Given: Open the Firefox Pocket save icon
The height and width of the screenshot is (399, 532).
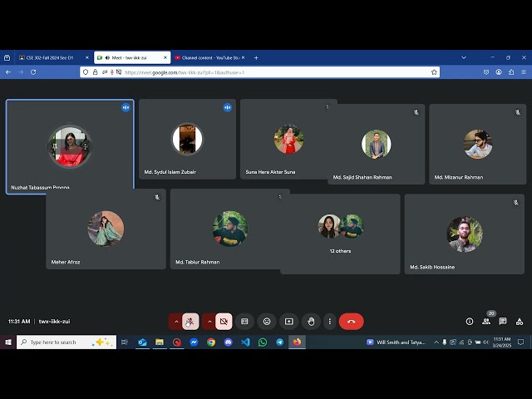Looking at the screenshot, I should tap(486, 72).
